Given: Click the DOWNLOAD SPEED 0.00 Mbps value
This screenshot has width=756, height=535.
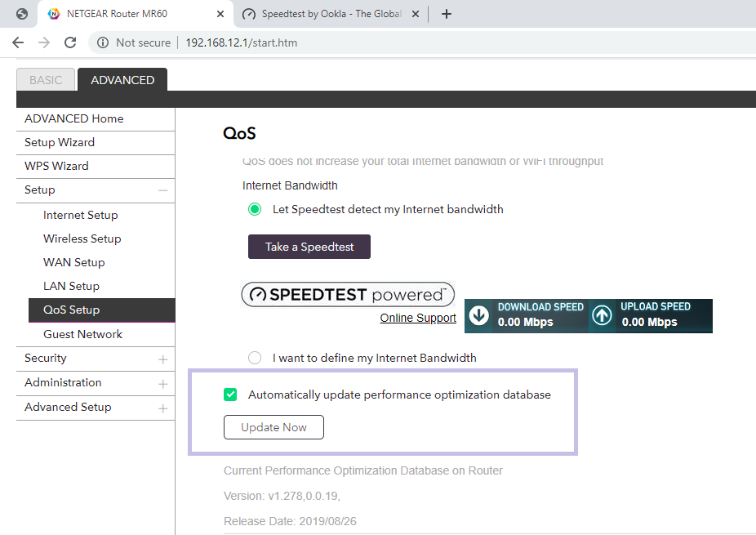Looking at the screenshot, I should [x=525, y=322].
